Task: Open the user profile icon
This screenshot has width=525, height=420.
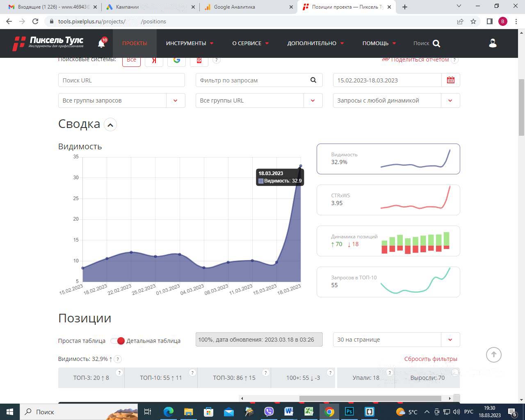Action: 493,43
